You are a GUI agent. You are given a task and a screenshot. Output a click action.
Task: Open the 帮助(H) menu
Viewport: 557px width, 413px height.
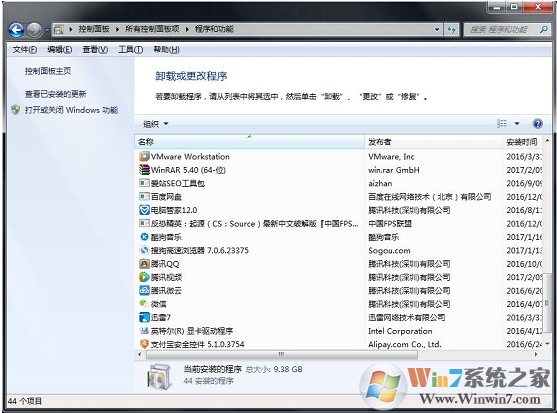(166, 50)
